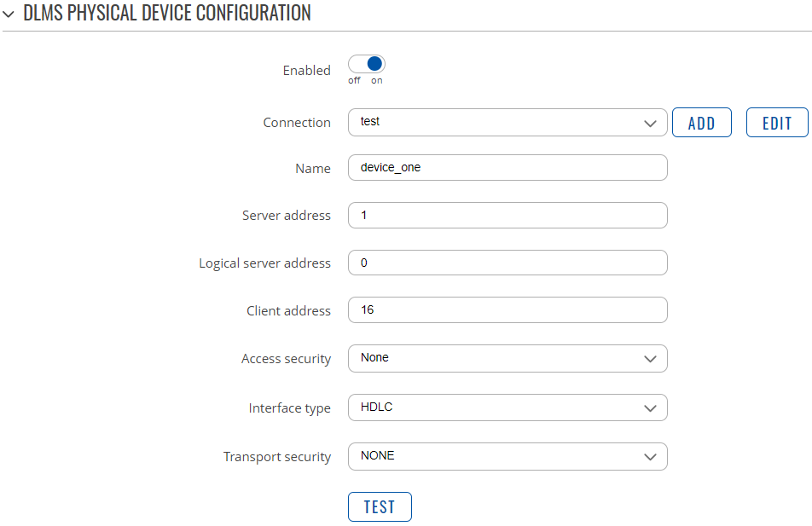812x526 pixels.
Task: Click the Enabled label text
Action: (306, 71)
